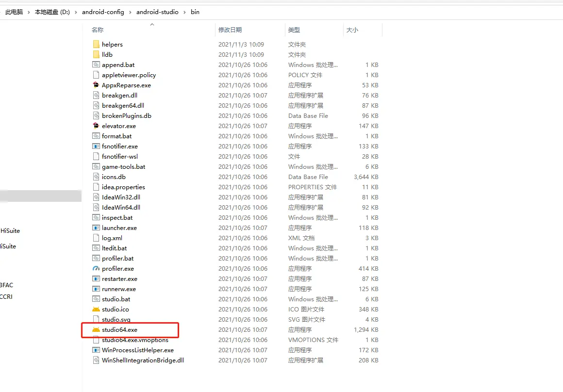563x392 pixels.
Task: Open chevron dropdown after 本地磁盘 (D:)
Action: tap(76, 12)
